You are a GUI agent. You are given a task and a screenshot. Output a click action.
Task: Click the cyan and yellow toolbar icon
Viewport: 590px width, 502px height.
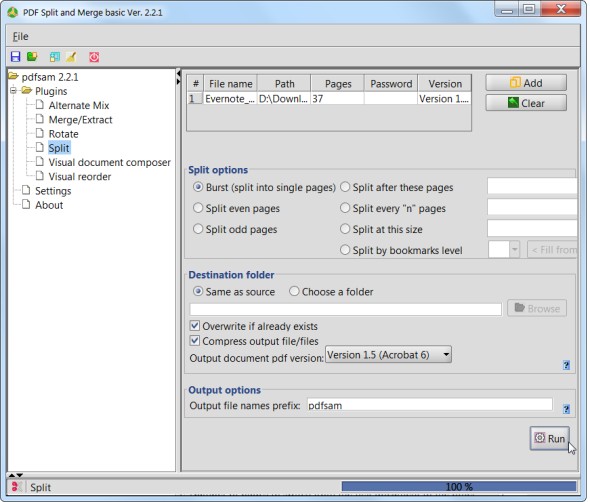pos(55,57)
